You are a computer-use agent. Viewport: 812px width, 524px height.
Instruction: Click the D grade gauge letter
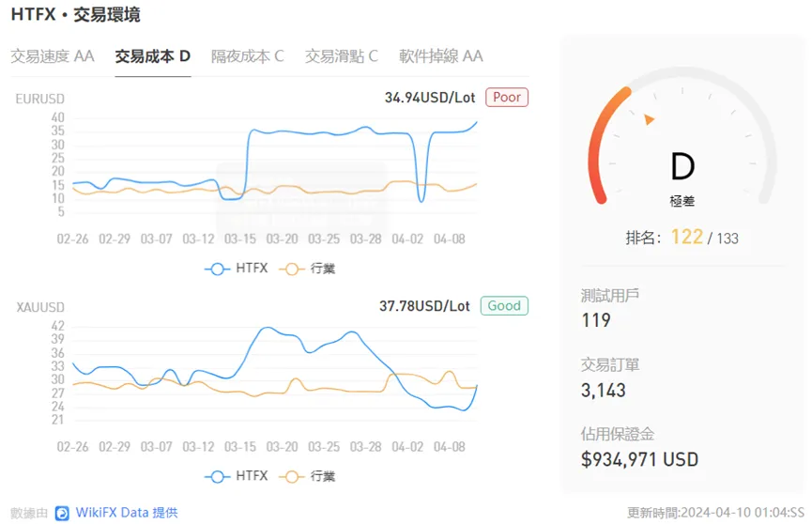pos(682,166)
